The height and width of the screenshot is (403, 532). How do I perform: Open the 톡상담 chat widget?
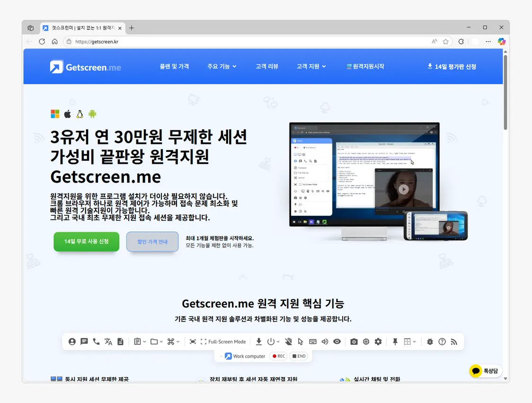click(x=484, y=371)
